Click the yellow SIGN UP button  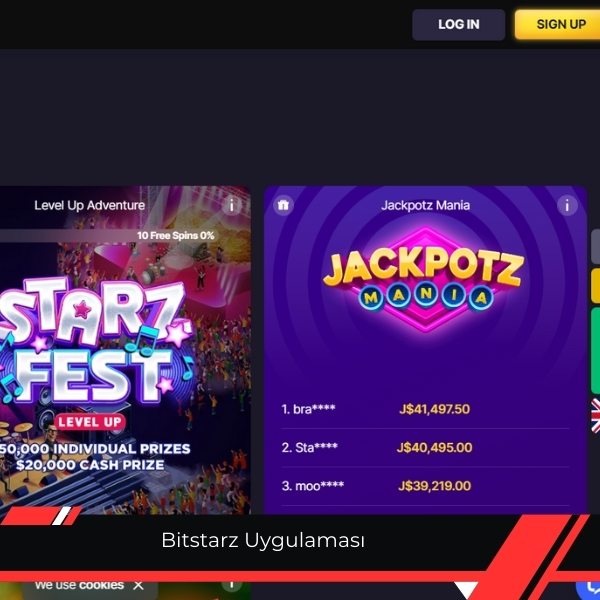[558, 24]
